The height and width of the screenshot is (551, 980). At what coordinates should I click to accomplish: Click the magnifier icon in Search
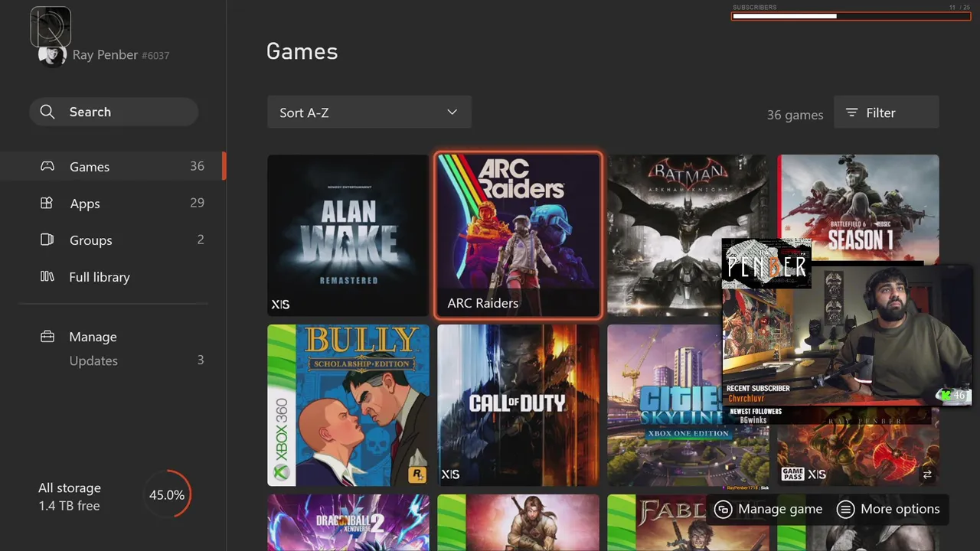47,112
